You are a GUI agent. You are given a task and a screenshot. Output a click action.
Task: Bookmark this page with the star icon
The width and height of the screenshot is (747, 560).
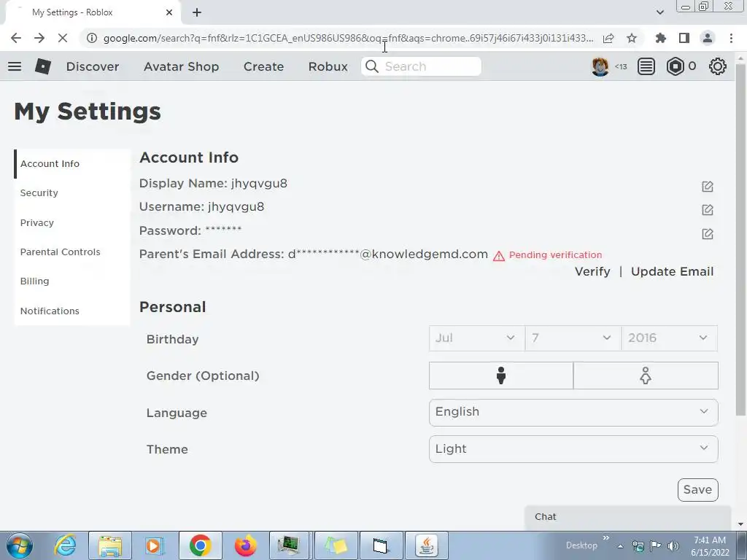[x=632, y=38]
